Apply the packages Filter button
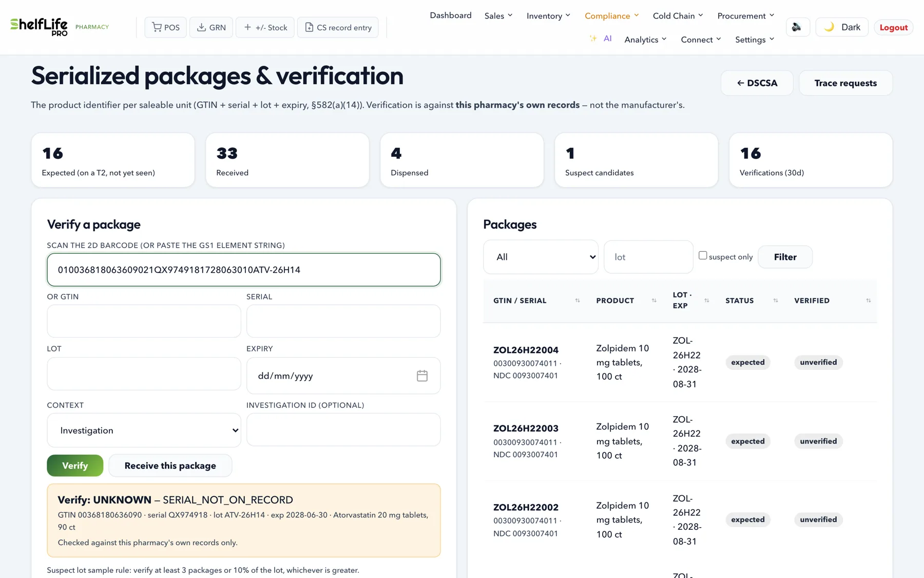Viewport: 924px width, 578px height. pos(785,257)
